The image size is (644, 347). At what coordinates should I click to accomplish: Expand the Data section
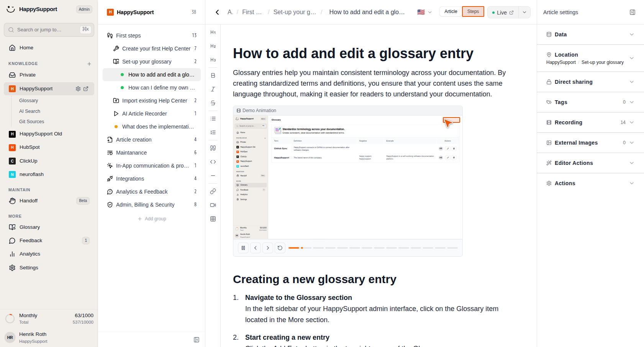(590, 34)
